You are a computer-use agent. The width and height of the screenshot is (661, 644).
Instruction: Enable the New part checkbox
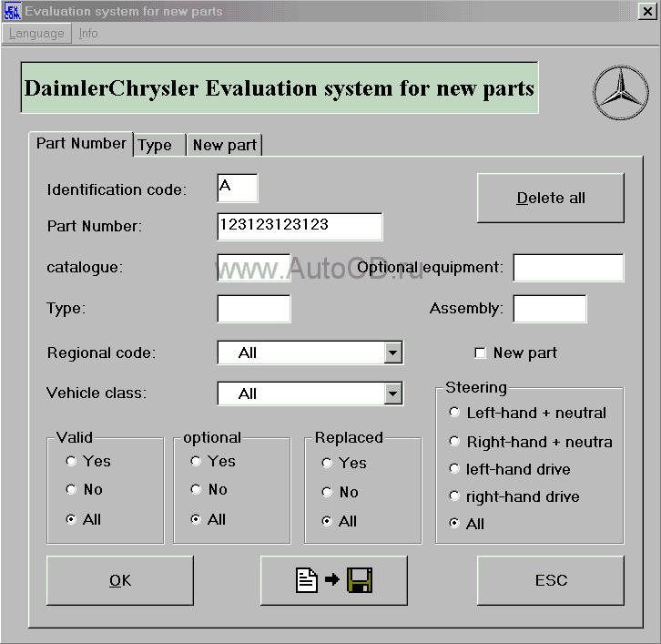click(x=480, y=353)
